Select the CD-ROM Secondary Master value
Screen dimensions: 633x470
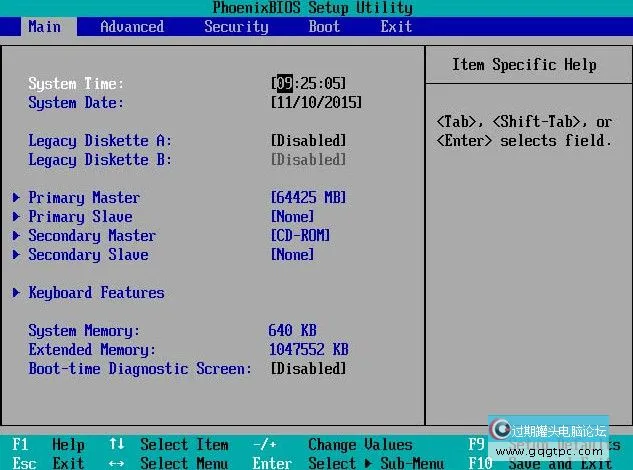point(300,236)
